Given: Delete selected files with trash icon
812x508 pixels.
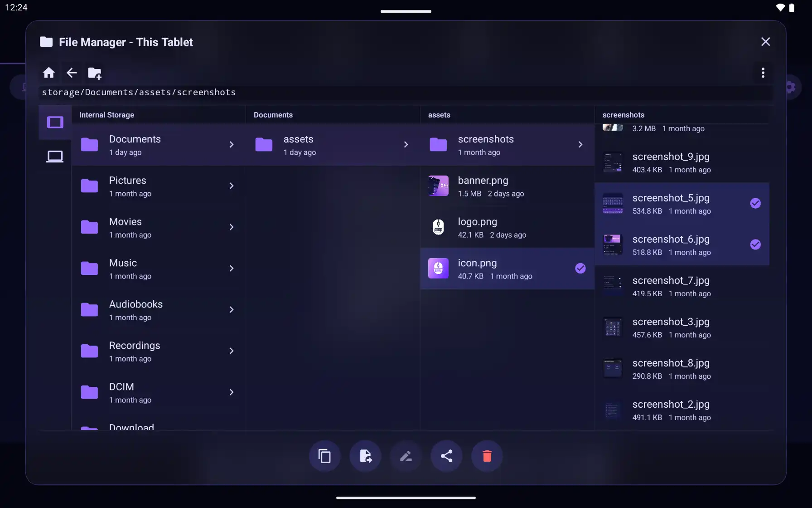Looking at the screenshot, I should pos(487,456).
